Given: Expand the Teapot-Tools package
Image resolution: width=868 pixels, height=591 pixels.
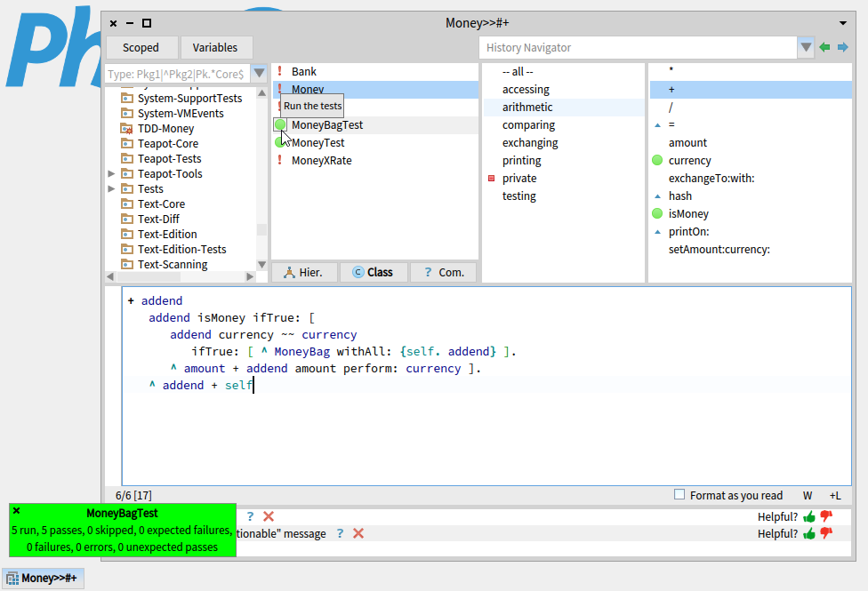Looking at the screenshot, I should (x=111, y=174).
